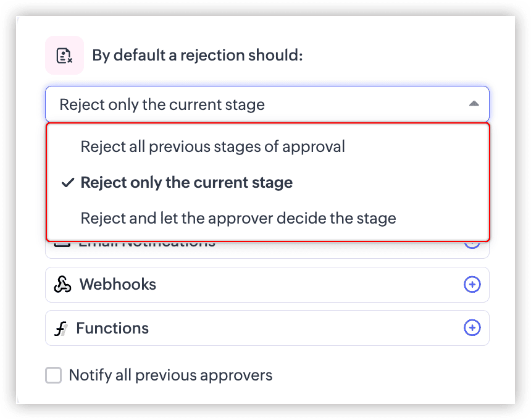
Task: Choose 'Reject and let the approver decide the stage'
Action: (x=238, y=218)
